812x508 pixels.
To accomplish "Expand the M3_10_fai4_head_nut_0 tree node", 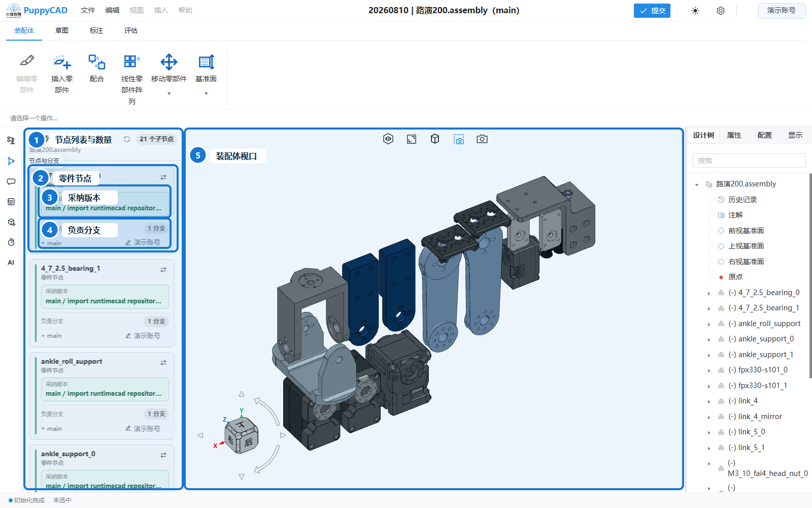I will [x=709, y=463].
